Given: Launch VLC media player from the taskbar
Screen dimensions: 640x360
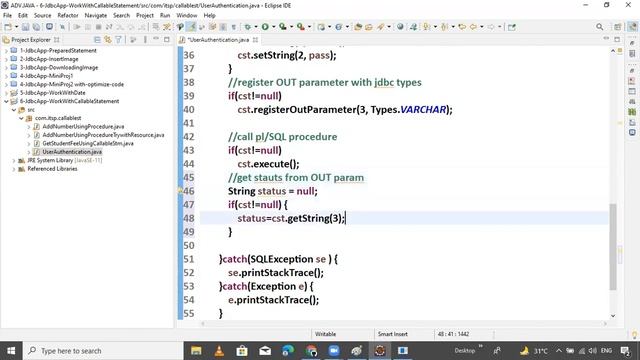Looking at the screenshot, I should (x=219, y=351).
